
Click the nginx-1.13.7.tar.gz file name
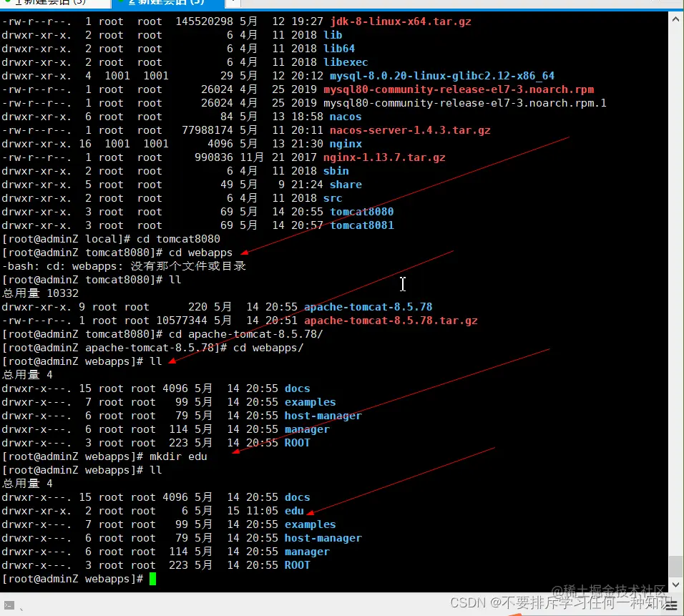pyautogui.click(x=384, y=157)
